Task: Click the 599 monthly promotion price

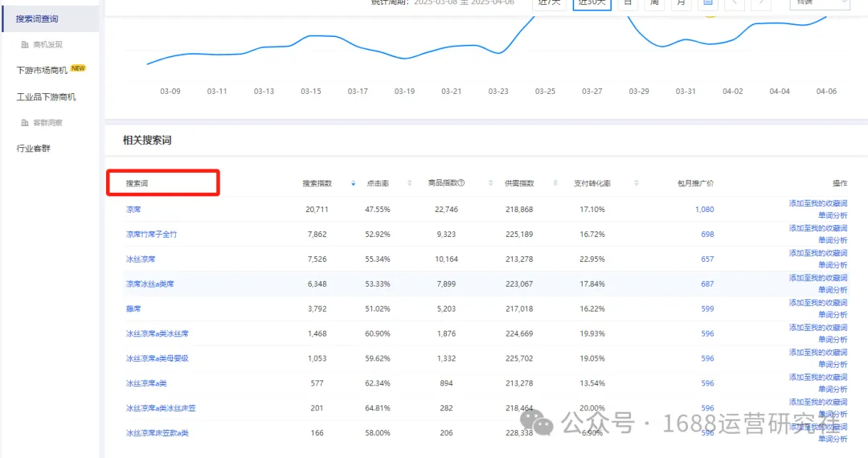Action: [x=707, y=309]
